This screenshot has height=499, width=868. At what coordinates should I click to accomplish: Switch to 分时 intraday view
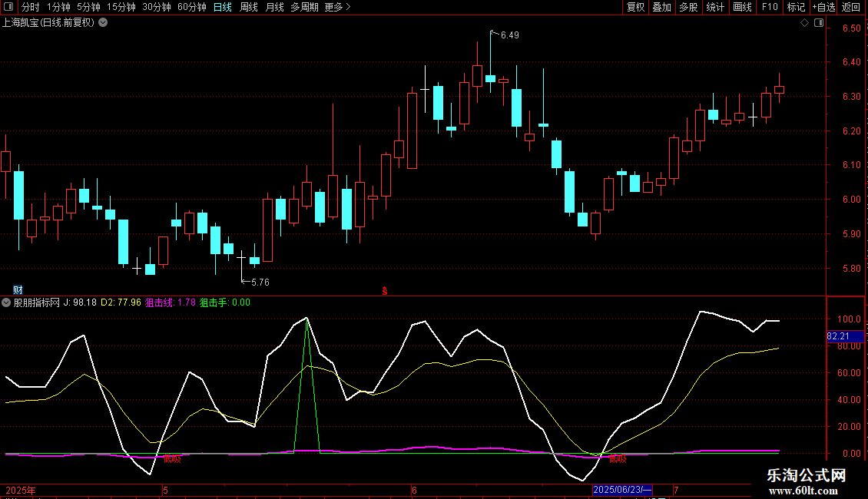(31, 7)
